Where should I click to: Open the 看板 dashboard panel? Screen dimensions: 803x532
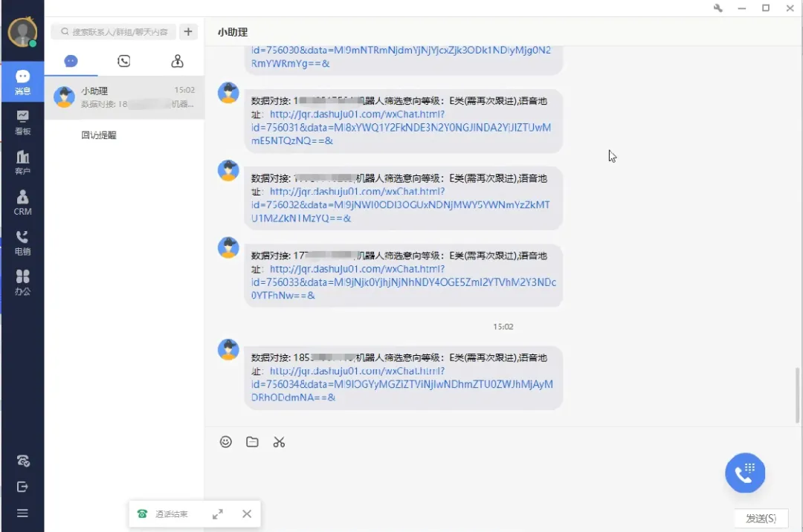22,121
